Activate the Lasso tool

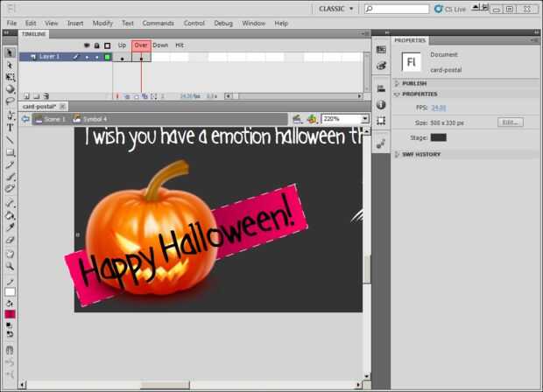tap(10, 101)
